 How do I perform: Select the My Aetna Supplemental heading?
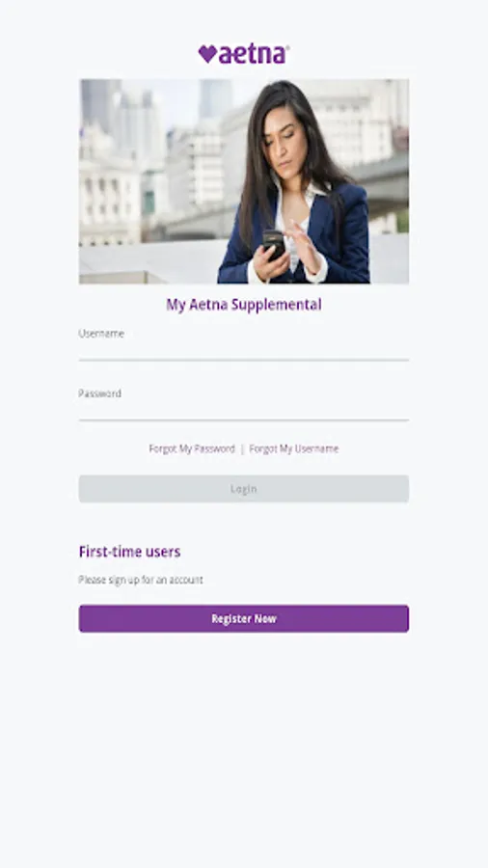point(244,305)
